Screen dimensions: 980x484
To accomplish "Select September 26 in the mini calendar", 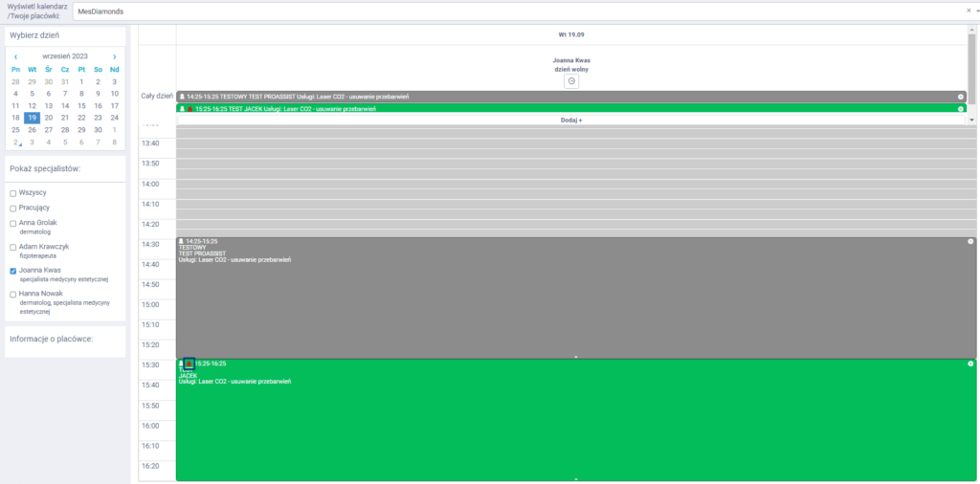I will point(32,129).
